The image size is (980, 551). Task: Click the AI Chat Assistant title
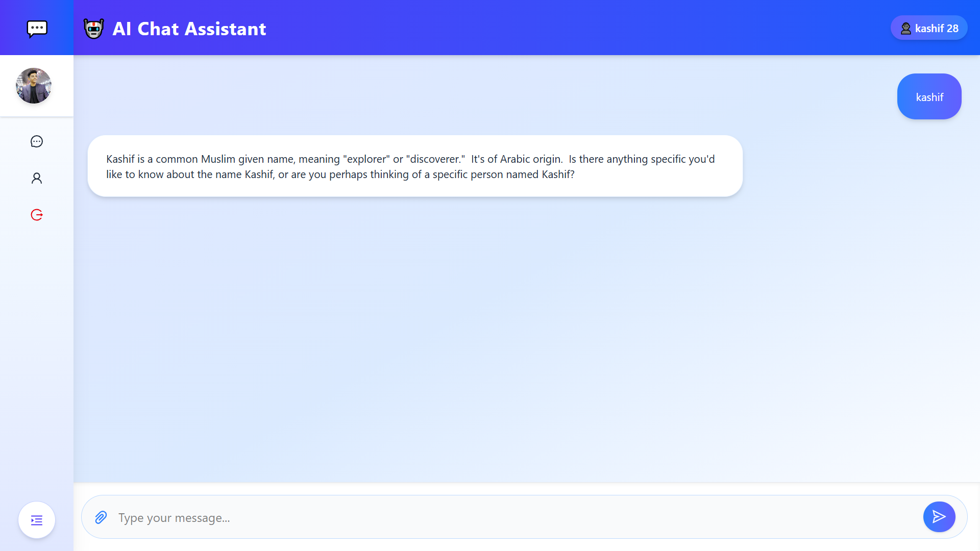[x=189, y=29]
